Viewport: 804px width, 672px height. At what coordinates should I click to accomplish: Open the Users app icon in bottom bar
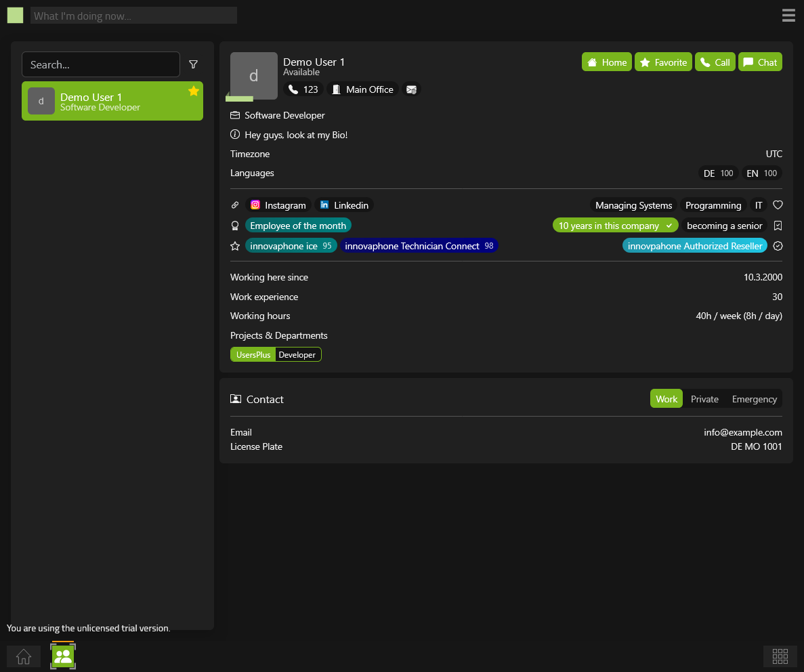coord(63,656)
